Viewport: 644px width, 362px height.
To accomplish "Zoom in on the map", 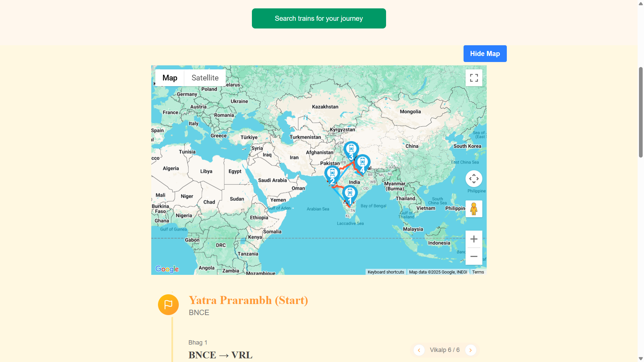I will pos(474,239).
